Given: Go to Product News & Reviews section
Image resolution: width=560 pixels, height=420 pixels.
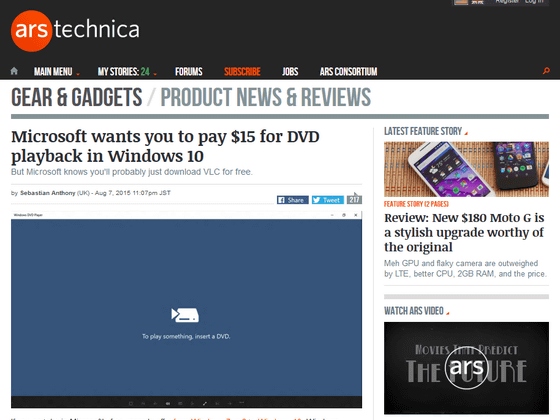Looking at the screenshot, I should [266, 97].
